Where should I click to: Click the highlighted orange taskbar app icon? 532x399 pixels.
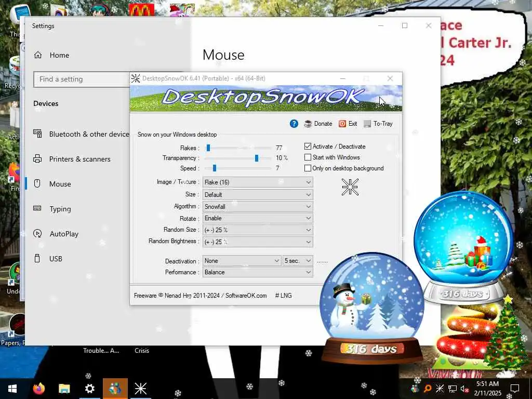(115, 389)
